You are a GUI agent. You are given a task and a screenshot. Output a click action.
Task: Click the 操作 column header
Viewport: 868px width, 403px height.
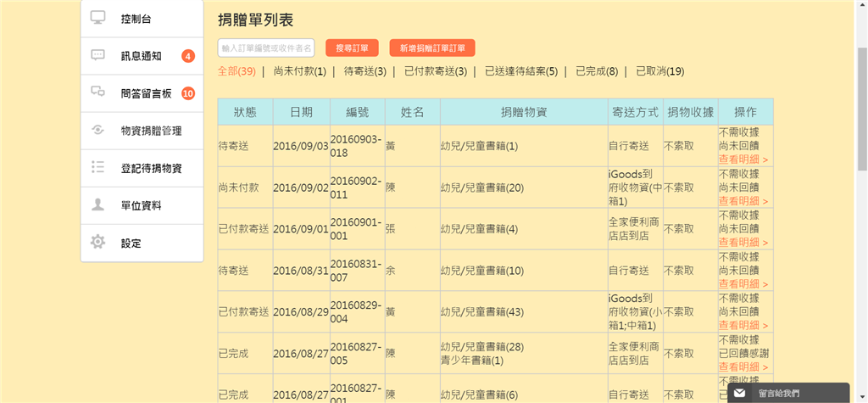pyautogui.click(x=746, y=112)
